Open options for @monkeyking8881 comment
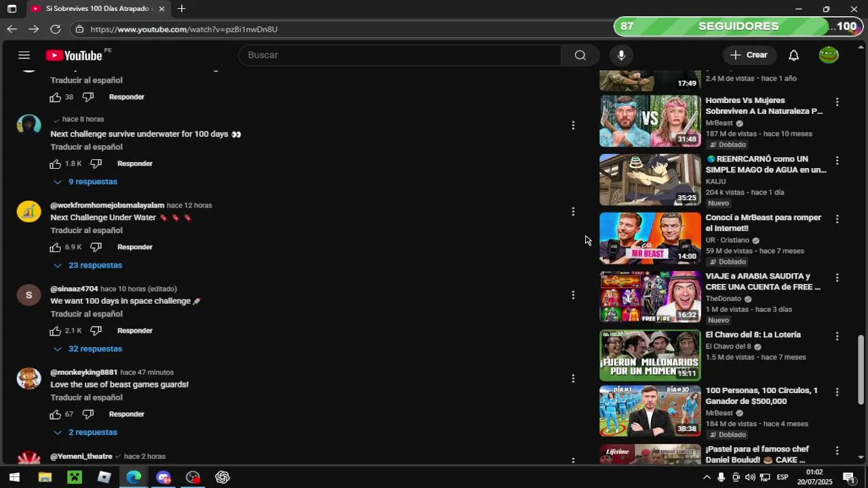This screenshot has height=488, width=868. pyautogui.click(x=573, y=378)
